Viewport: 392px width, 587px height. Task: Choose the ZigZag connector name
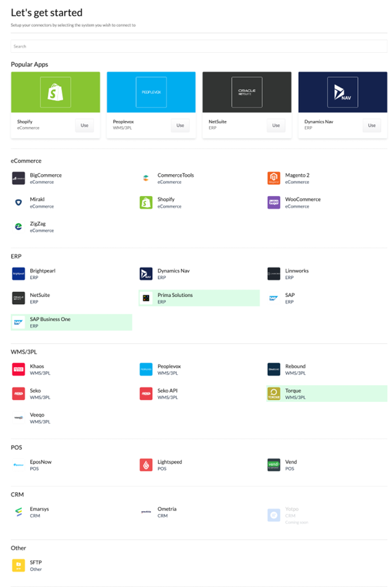(x=38, y=224)
